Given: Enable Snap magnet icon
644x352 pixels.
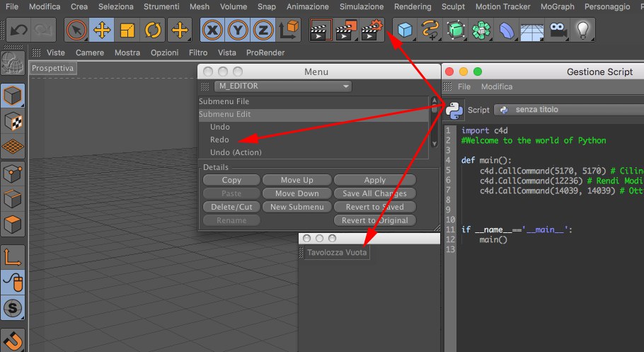Looking at the screenshot, I should [13, 340].
